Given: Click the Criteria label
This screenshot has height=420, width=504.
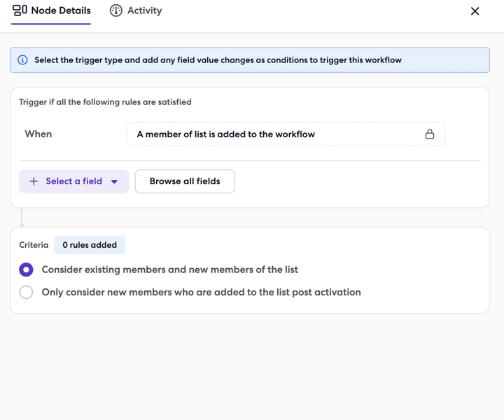Looking at the screenshot, I should point(34,245).
